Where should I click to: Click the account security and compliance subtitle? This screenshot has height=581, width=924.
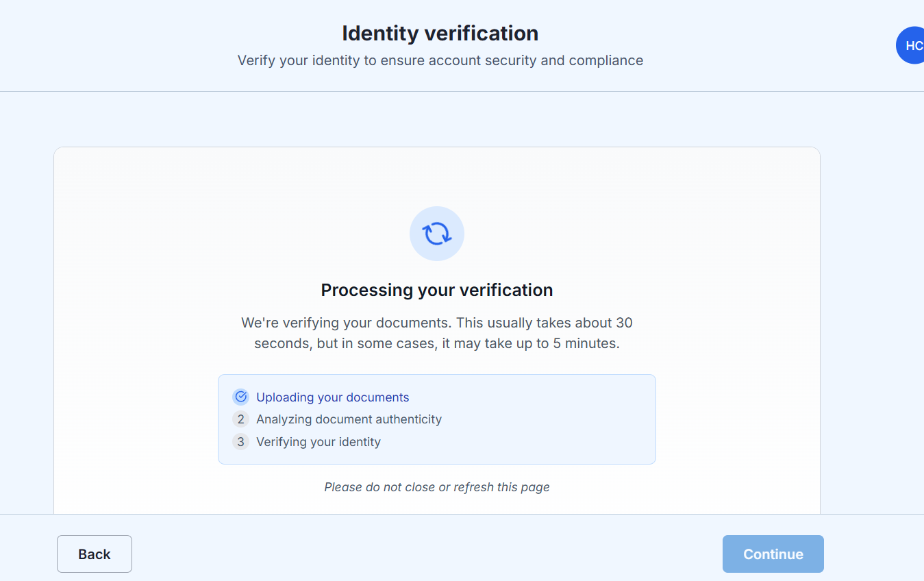pos(440,60)
